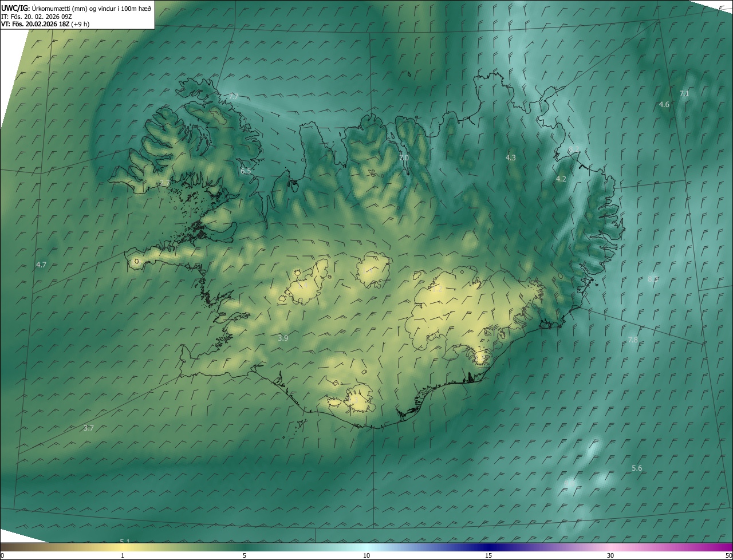Click the 0 tick label on the color scale

click(2, 555)
